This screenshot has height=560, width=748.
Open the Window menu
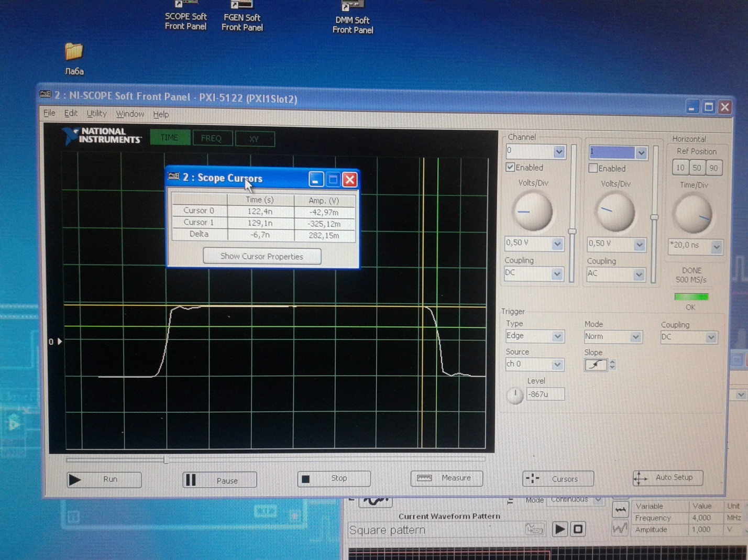point(130,114)
